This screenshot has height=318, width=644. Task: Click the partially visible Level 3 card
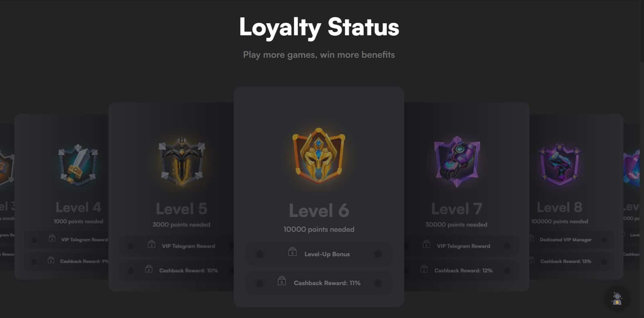(7, 196)
